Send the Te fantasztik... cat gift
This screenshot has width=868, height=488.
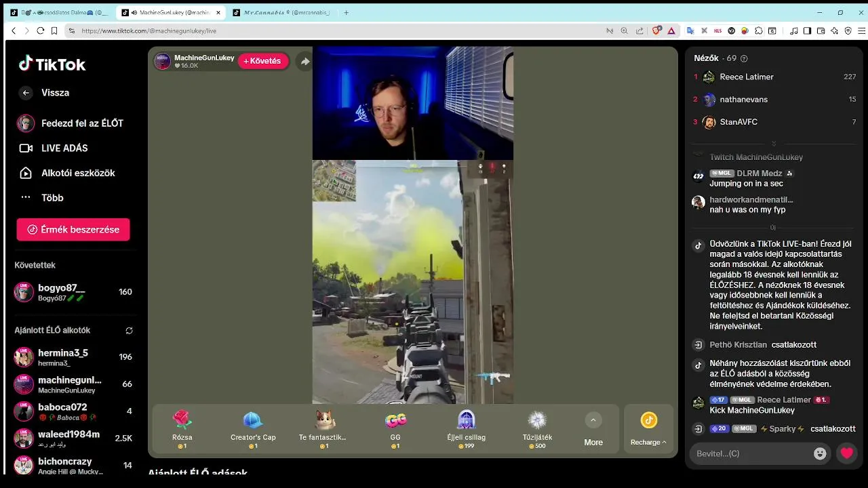pos(323,430)
